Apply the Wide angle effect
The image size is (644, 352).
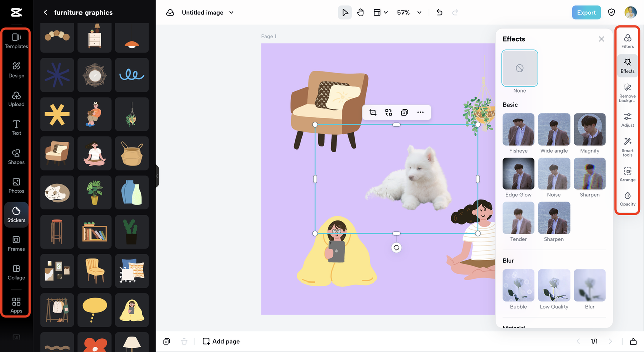click(554, 129)
